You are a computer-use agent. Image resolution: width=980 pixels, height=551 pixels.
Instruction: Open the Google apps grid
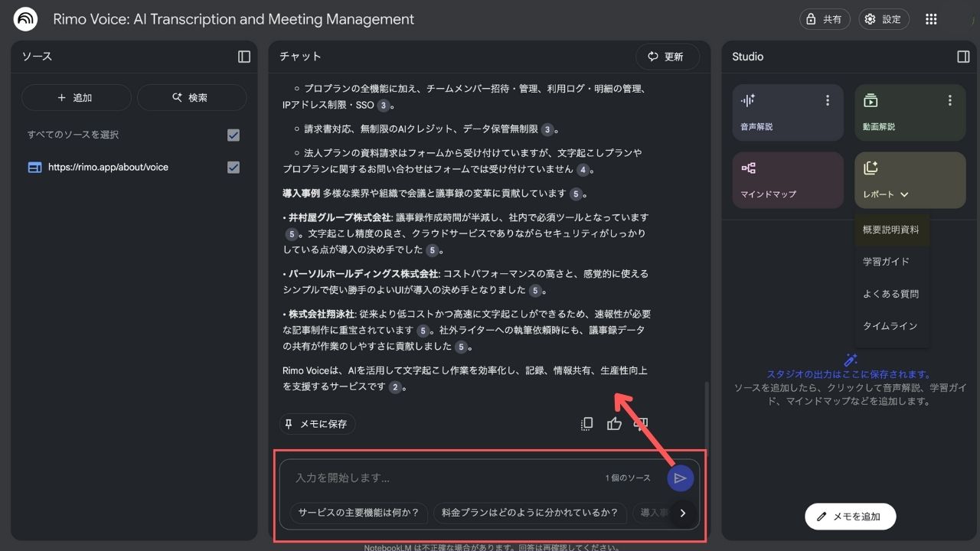[931, 19]
